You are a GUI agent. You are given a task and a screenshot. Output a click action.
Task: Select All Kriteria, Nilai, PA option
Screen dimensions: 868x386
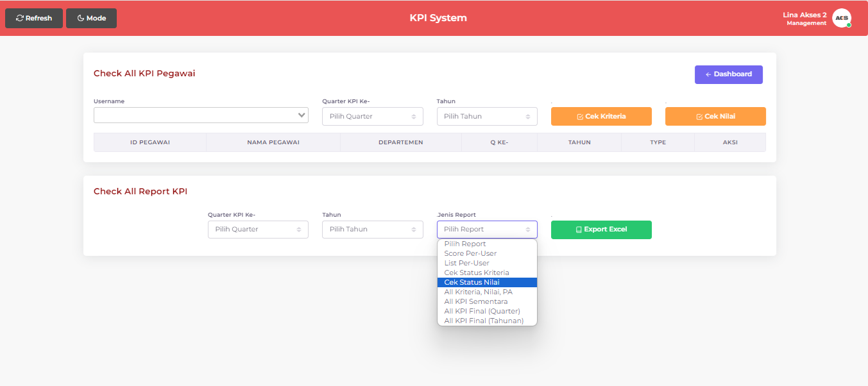click(x=478, y=292)
